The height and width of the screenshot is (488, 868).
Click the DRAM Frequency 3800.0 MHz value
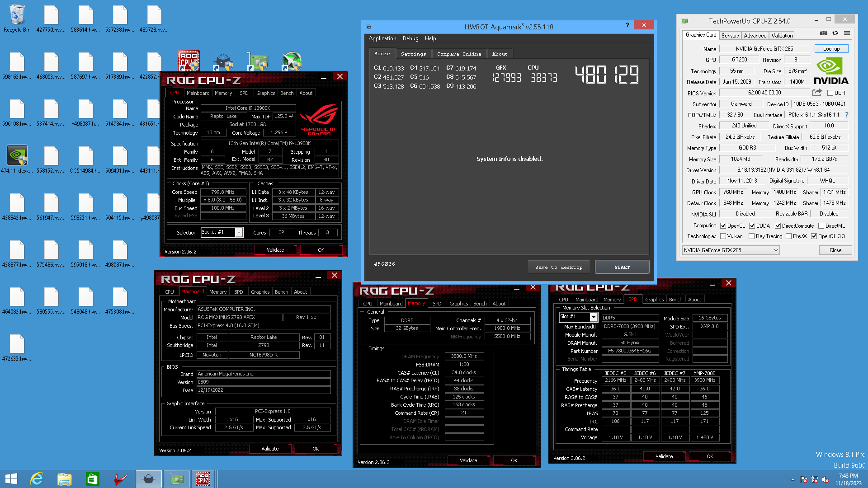click(464, 357)
